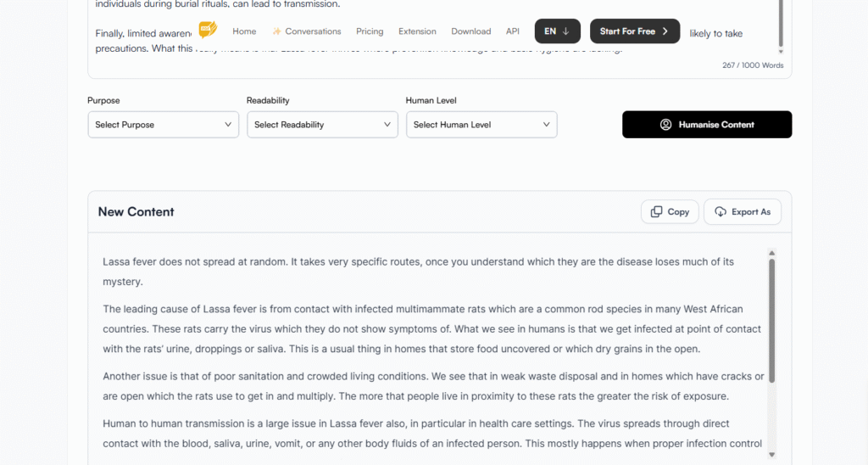
Task: Open the Select Purpose dropdown
Action: [163, 125]
